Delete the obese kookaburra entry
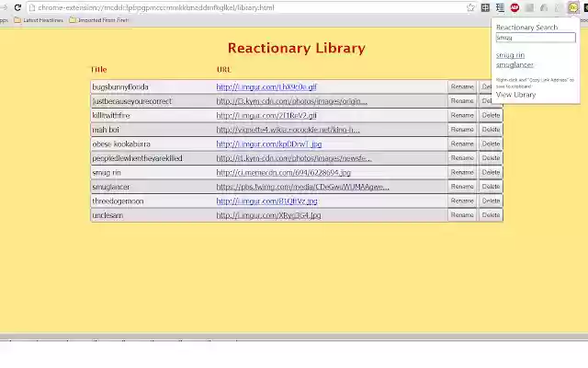 [x=491, y=144]
